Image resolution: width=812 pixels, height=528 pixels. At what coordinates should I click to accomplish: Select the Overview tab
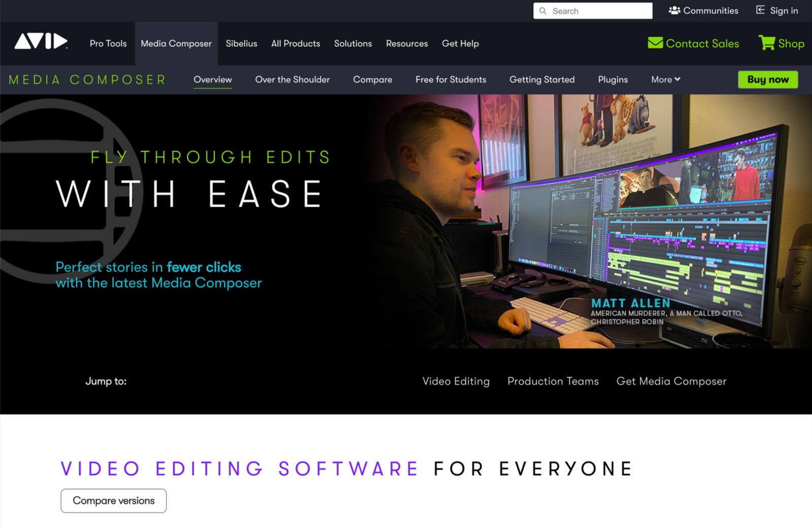(213, 80)
